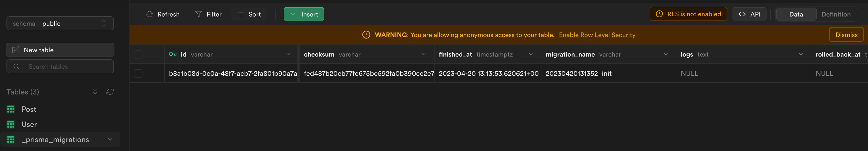Viewport: 868px width, 151px height.
Task: Click the New table edit icon
Action: tap(15, 50)
